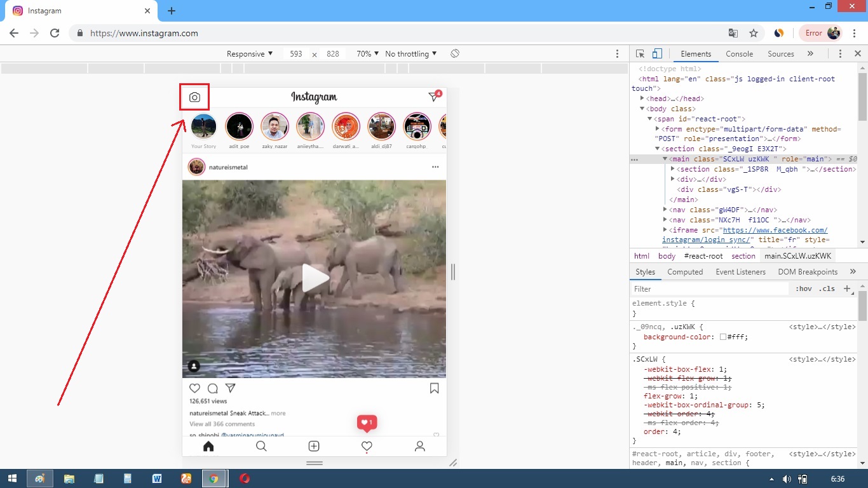Image resolution: width=868 pixels, height=488 pixels.
Task: Open the DOM Breakpoints tab
Action: pos(808,272)
